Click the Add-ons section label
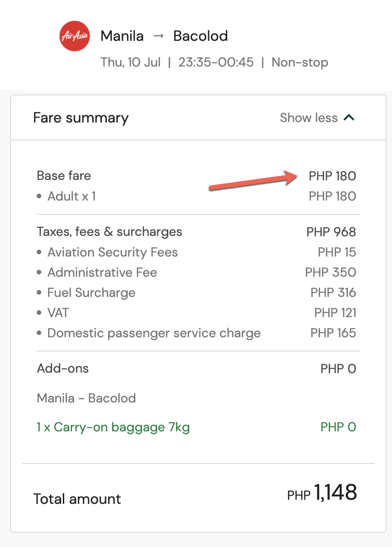Viewport: 392px width, 547px height. click(x=63, y=368)
